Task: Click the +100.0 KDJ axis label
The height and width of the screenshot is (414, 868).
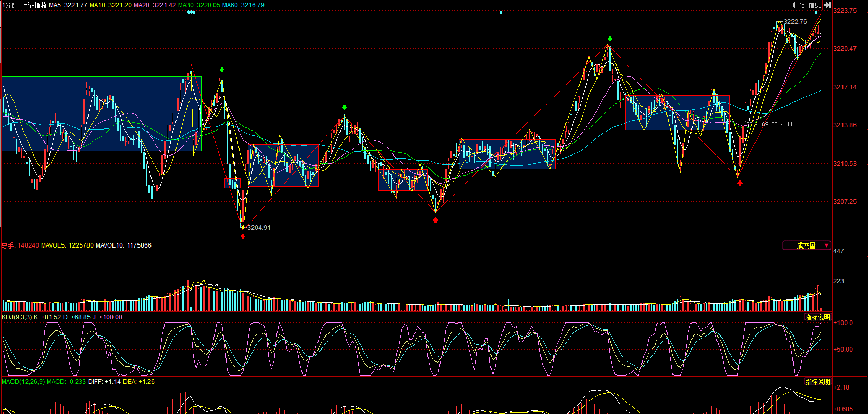Action: click(x=844, y=323)
